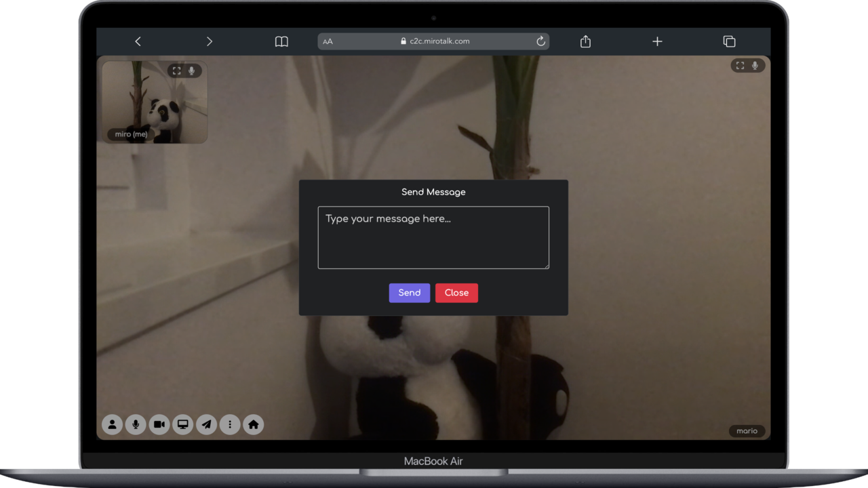The width and height of the screenshot is (868, 488).
Task: Open the Safari share sheet
Action: (x=585, y=41)
